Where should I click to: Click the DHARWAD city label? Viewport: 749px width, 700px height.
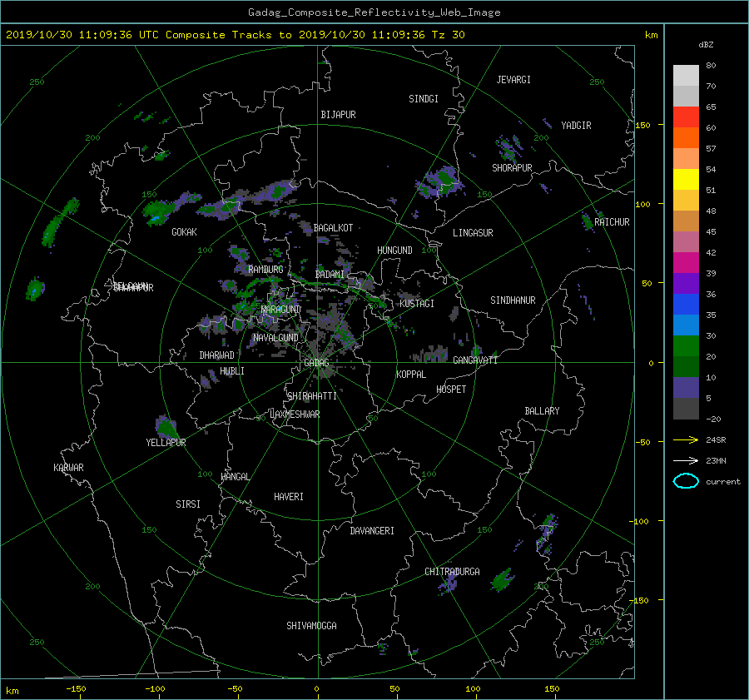click(x=217, y=355)
